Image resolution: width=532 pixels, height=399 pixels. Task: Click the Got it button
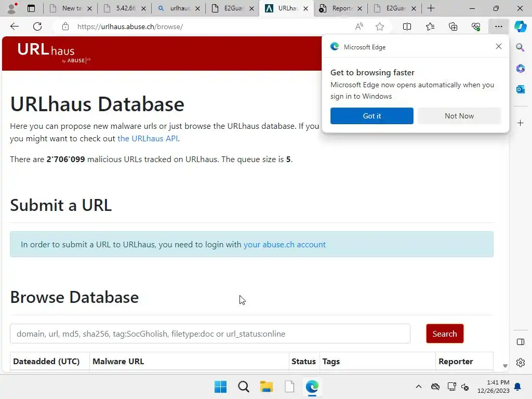click(x=372, y=116)
